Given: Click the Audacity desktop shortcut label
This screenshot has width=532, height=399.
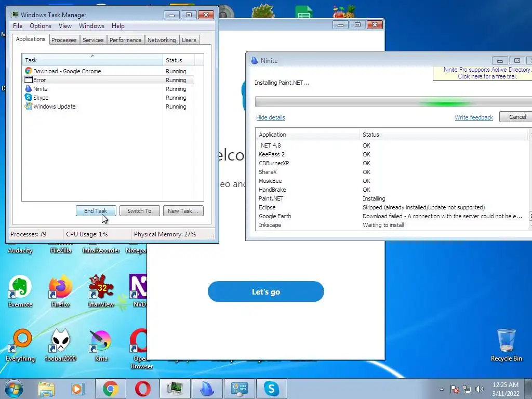Looking at the screenshot, I should tap(20, 250).
